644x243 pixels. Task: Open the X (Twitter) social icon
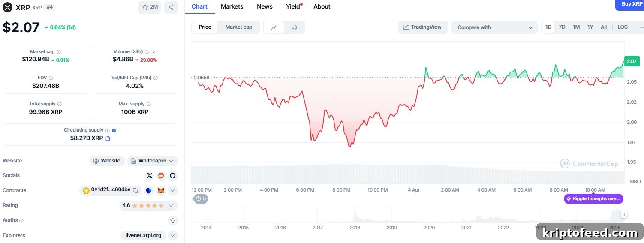(x=149, y=176)
